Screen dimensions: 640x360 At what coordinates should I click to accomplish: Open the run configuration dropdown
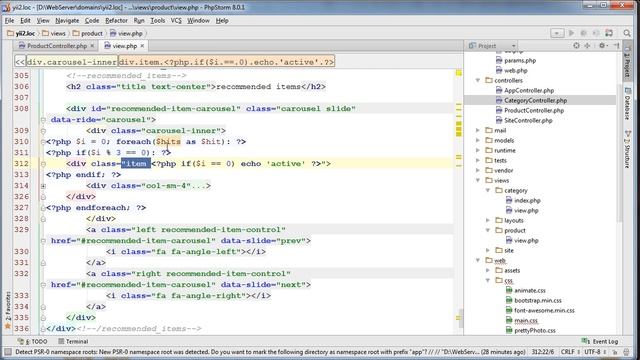(x=557, y=33)
